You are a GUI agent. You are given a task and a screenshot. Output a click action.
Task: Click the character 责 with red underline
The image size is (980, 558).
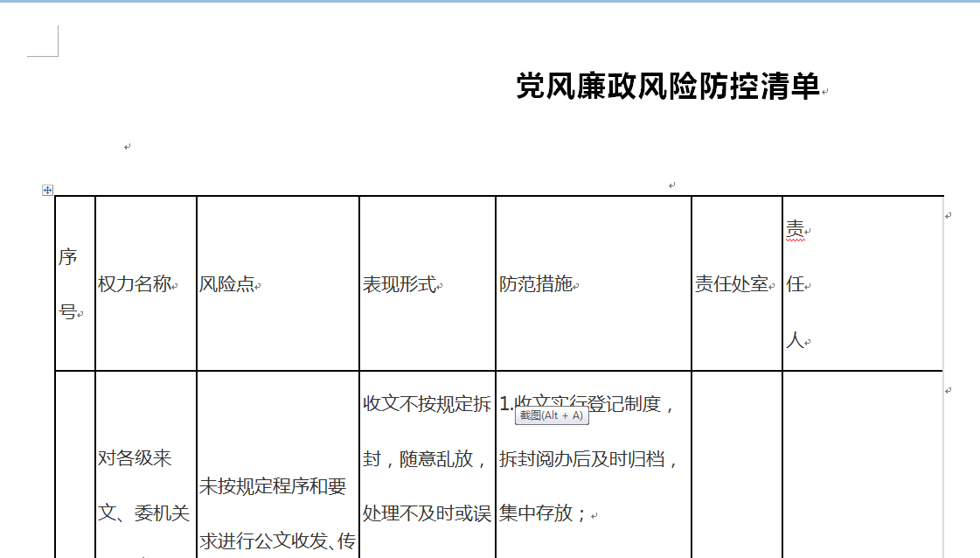[x=795, y=229]
